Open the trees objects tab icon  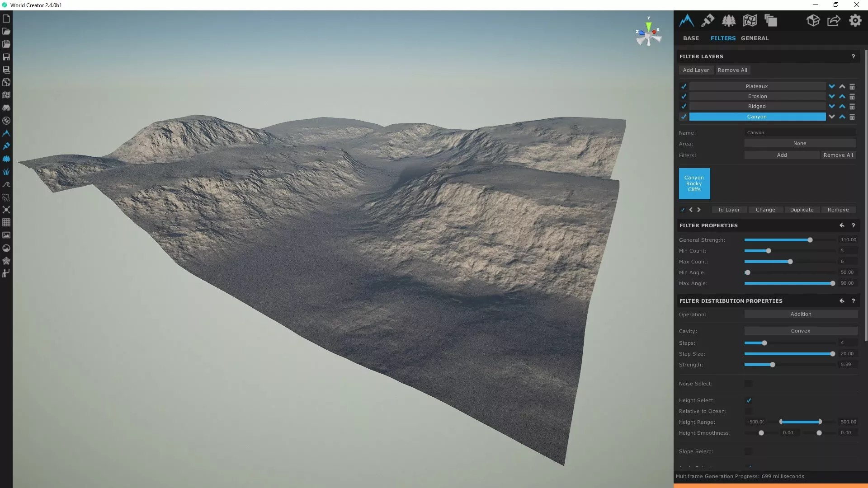coord(728,20)
